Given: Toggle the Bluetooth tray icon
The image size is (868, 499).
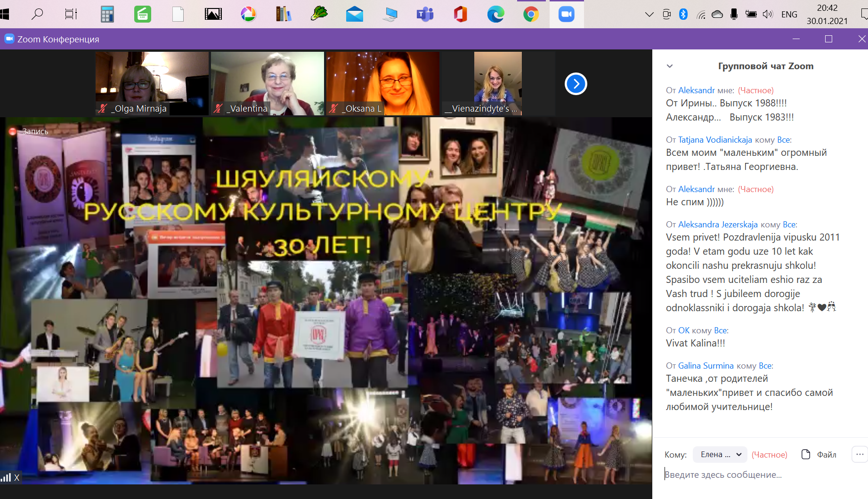Looking at the screenshot, I should (683, 15).
